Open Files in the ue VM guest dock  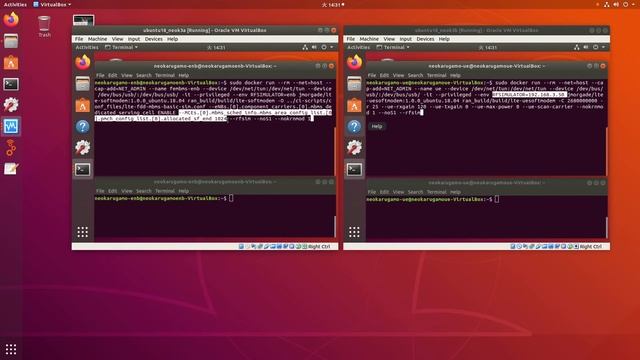click(354, 84)
